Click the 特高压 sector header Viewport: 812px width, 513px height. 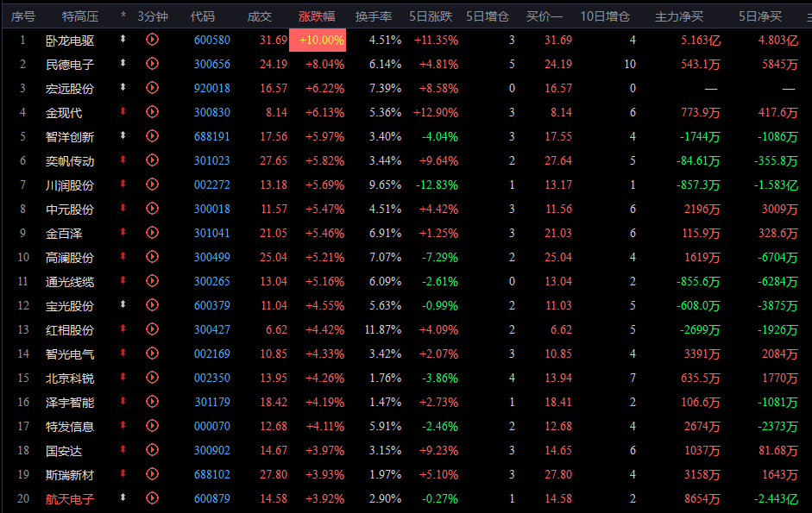pos(80,16)
